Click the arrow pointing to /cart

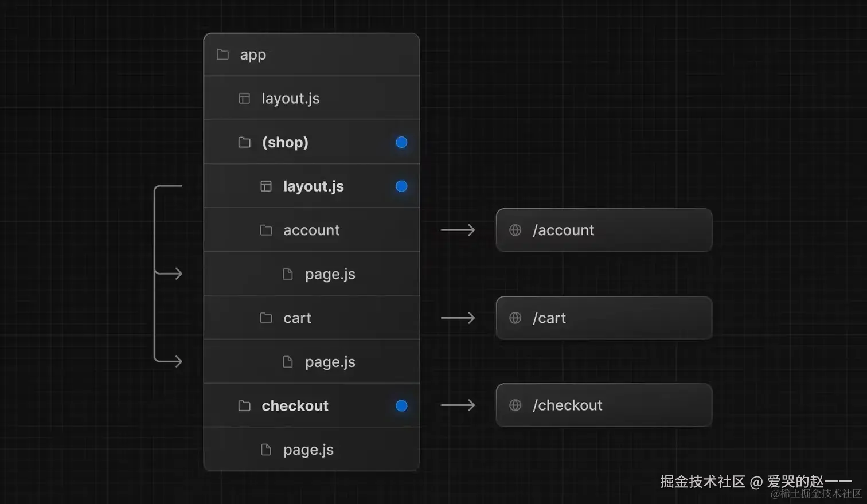tap(458, 318)
